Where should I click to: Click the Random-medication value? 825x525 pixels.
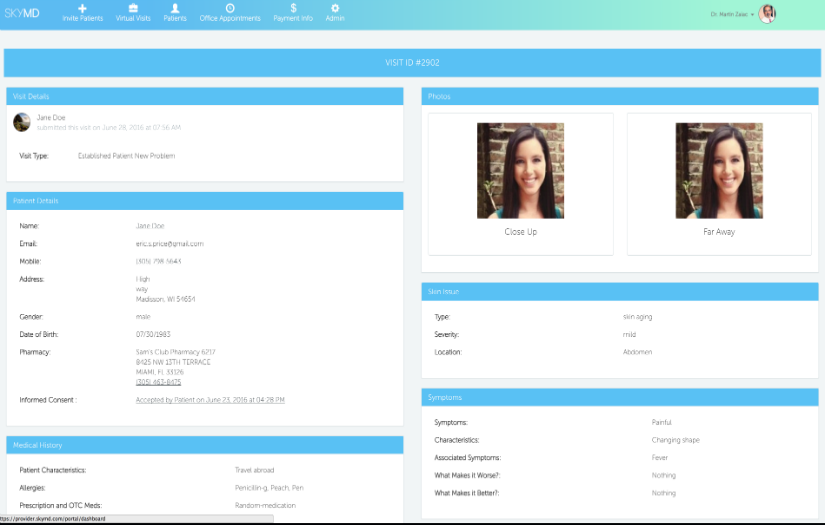click(265, 506)
